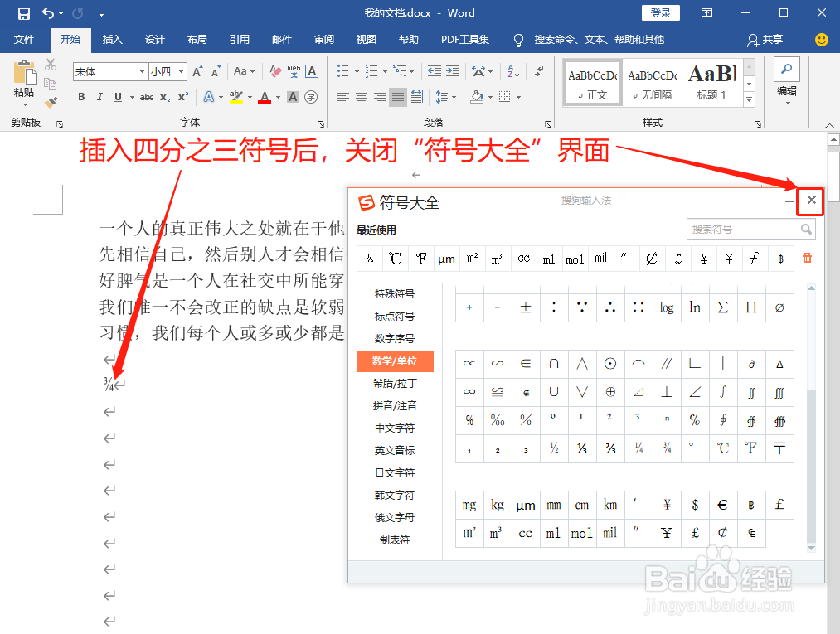Open font dialog launcher in 字体 group
Image resolution: width=840 pixels, height=634 pixels.
pyautogui.click(x=321, y=123)
